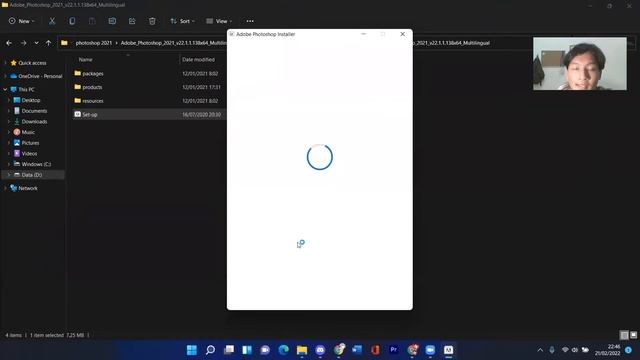The image size is (640, 360).
Task: Select Desktop in the navigation pane
Action: 31,100
